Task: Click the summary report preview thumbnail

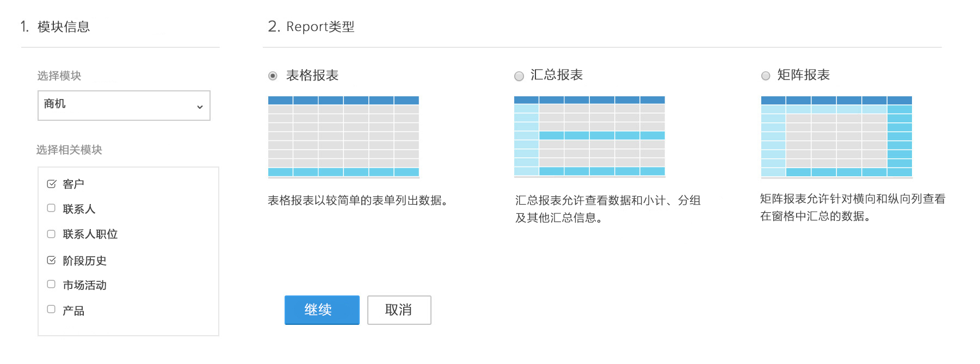Action: 589,137
